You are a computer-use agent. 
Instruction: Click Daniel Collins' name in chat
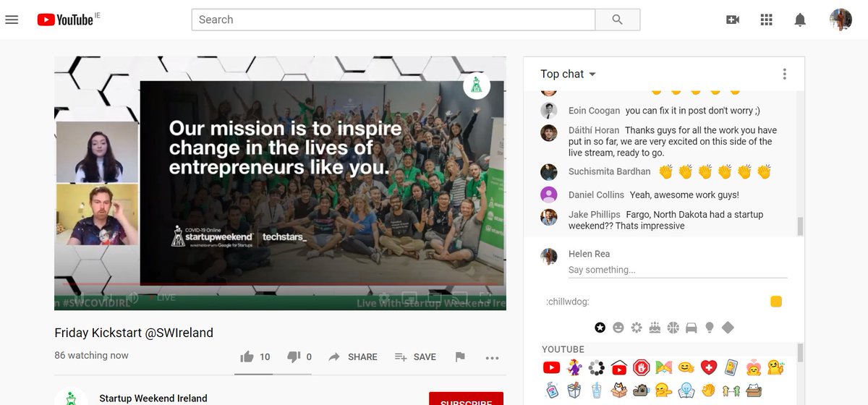pos(597,195)
